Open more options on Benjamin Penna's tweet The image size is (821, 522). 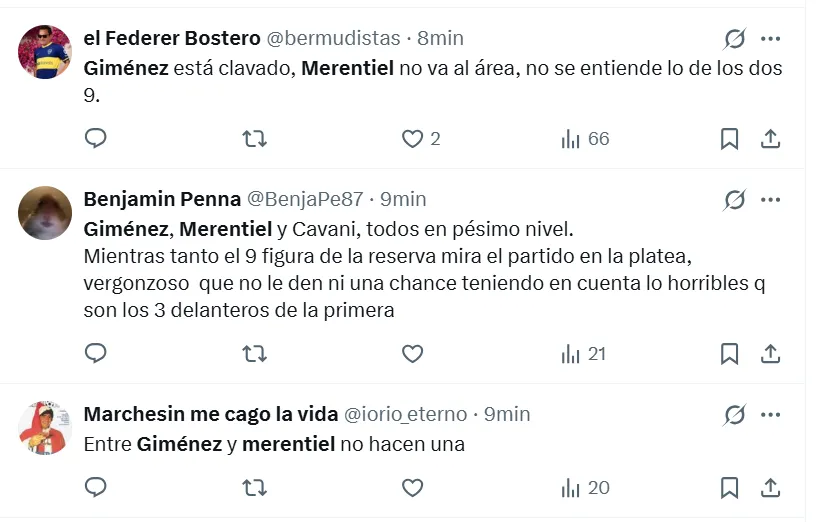pos(770,199)
